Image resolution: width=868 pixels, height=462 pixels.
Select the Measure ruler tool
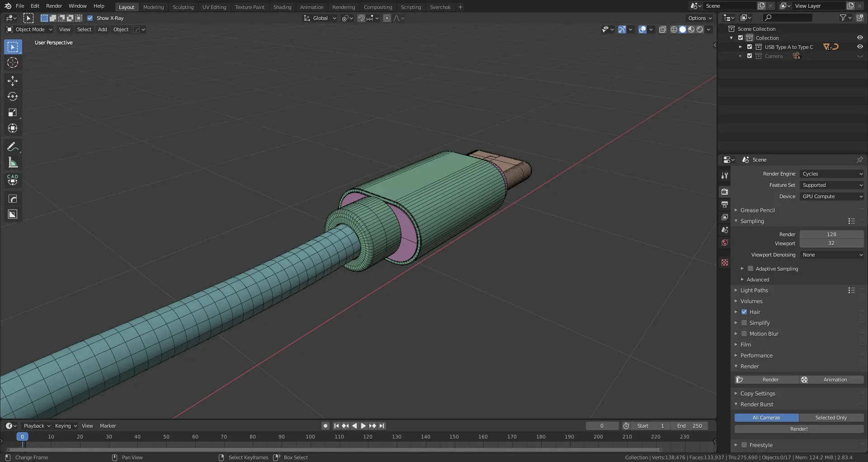(x=13, y=162)
